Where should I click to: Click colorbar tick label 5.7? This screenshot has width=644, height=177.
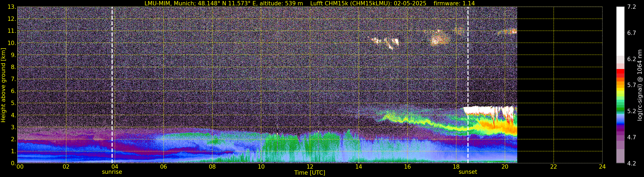click(632, 85)
